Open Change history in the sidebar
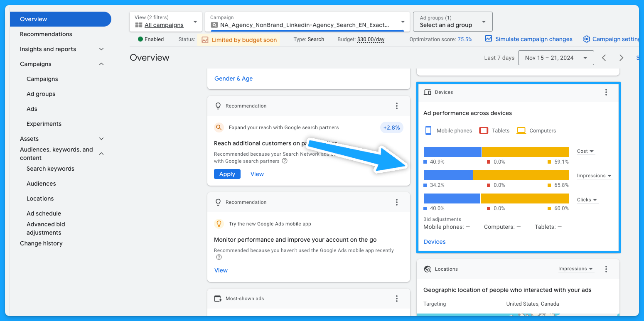Screen dimensions: 644x321 [x=41, y=243]
